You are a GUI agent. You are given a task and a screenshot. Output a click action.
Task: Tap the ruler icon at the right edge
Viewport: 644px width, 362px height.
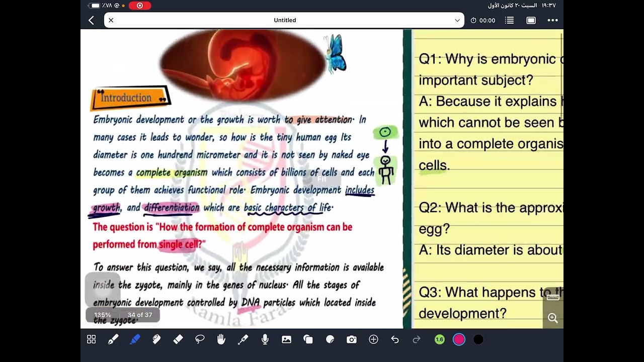[553, 297]
